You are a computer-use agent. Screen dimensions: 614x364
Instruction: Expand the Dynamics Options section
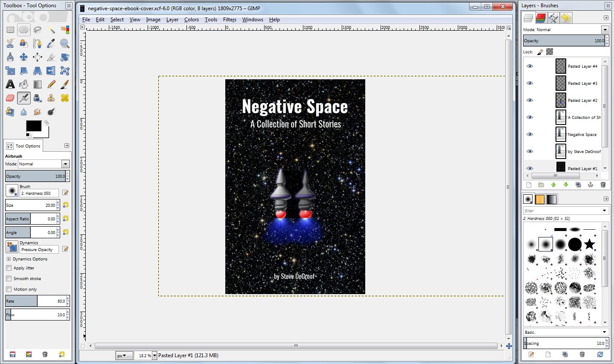9,259
